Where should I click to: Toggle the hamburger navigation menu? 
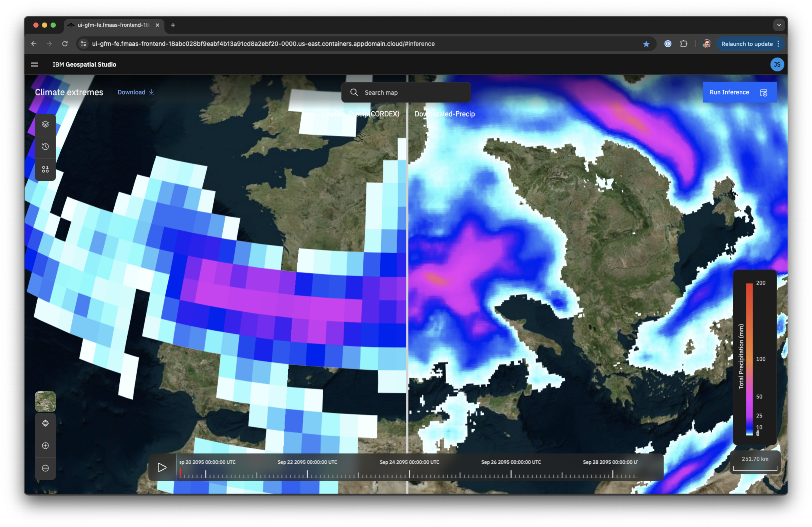coord(34,64)
